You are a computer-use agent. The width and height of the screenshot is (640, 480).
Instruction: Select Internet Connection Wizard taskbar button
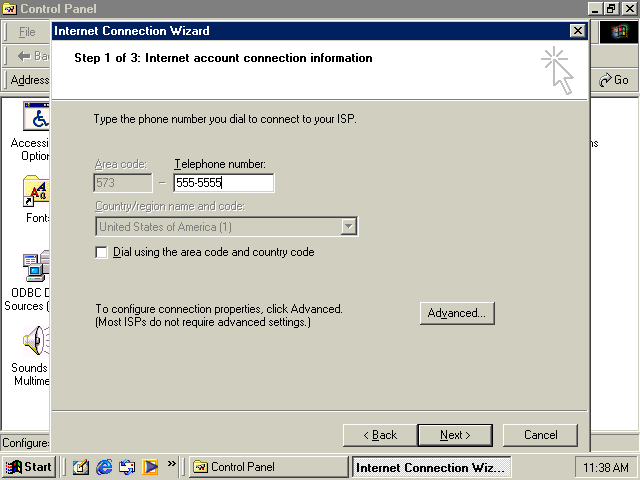point(431,467)
